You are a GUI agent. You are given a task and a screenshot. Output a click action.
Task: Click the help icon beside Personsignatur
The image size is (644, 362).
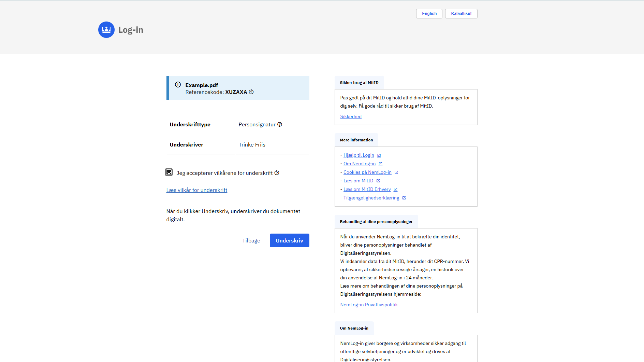[x=280, y=124]
